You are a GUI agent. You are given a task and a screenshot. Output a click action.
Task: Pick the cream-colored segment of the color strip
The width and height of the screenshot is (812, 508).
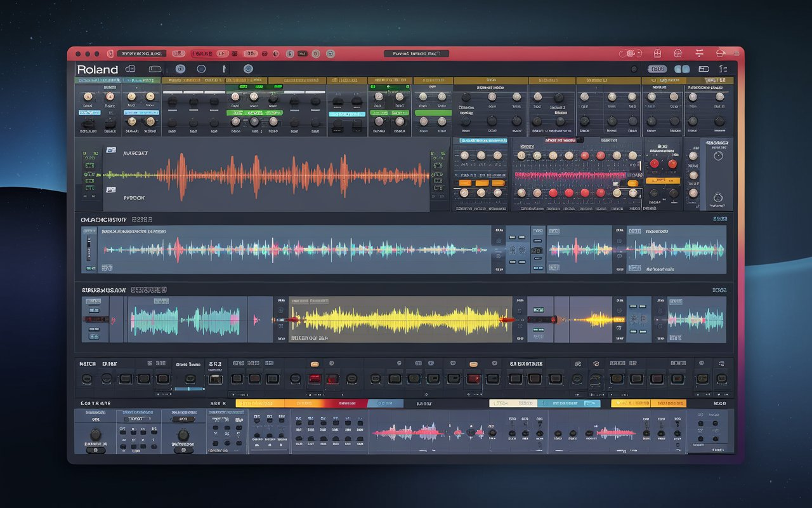513,403
